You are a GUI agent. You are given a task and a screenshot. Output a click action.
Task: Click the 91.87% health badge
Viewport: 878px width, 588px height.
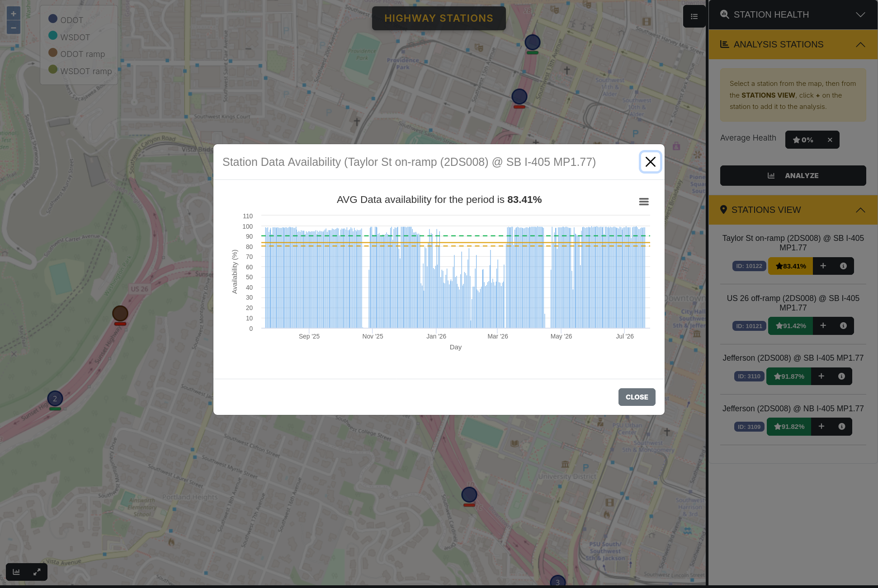coord(788,376)
